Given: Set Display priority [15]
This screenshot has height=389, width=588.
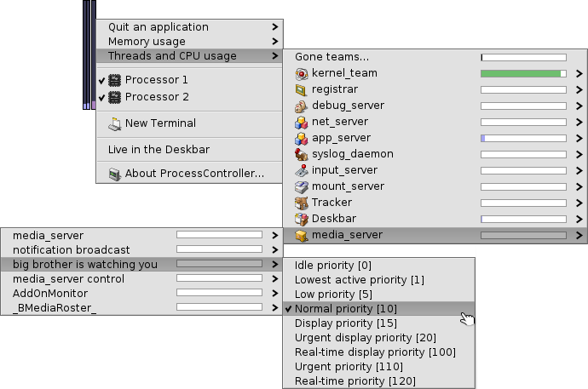Looking at the screenshot, I should 378,323.
